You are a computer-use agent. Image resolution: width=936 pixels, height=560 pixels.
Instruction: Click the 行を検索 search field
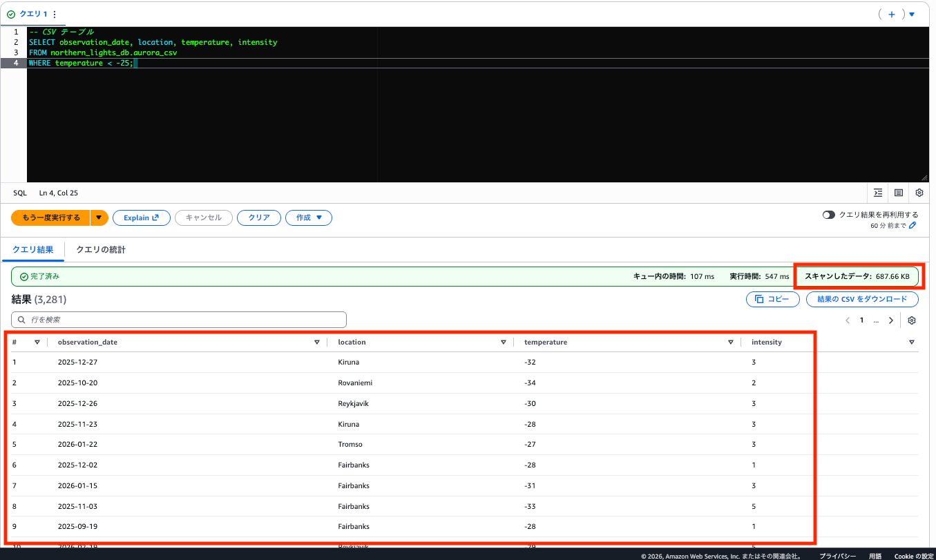tap(179, 320)
